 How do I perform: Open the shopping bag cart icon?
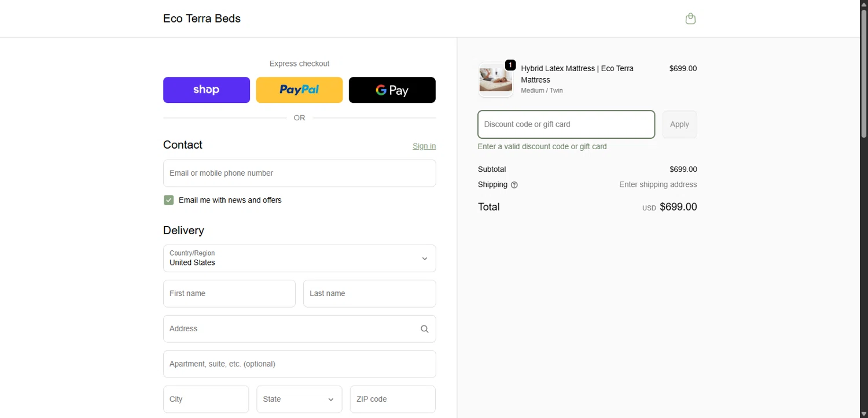click(690, 19)
